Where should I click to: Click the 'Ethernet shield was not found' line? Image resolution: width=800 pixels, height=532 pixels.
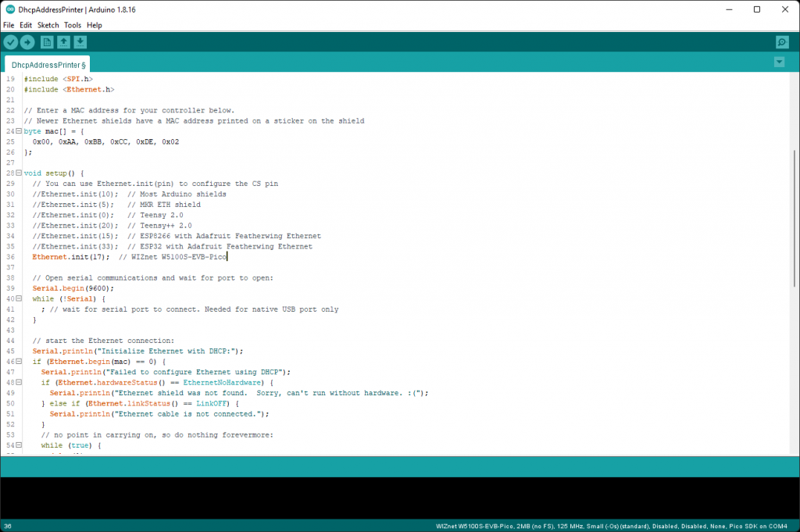click(x=239, y=393)
